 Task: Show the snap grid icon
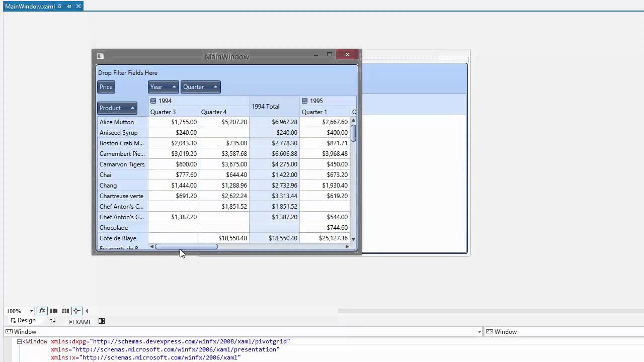(54, 311)
